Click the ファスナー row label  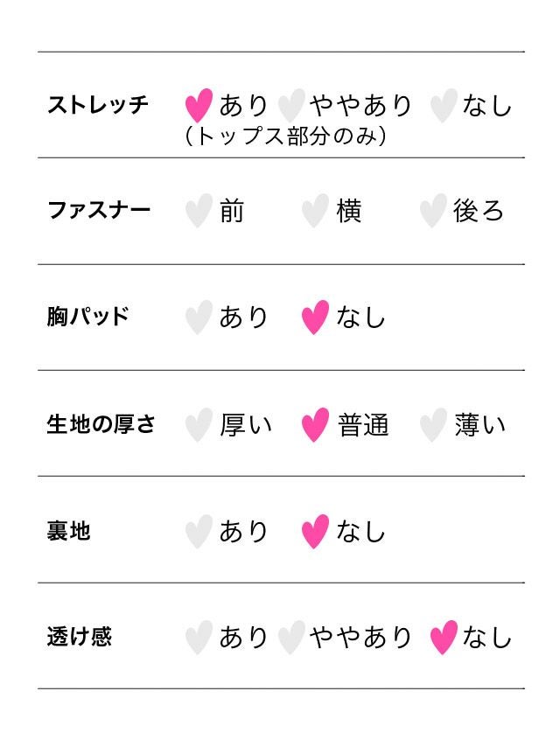pos(99,211)
